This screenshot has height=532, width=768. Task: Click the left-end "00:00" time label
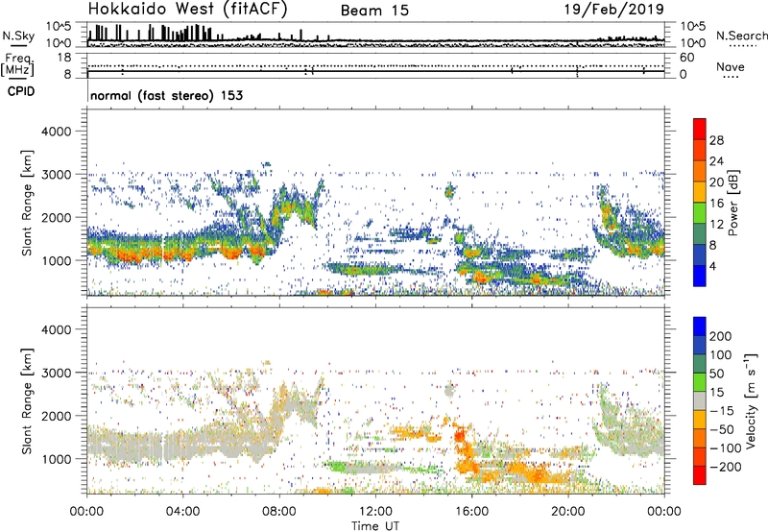tap(86, 512)
